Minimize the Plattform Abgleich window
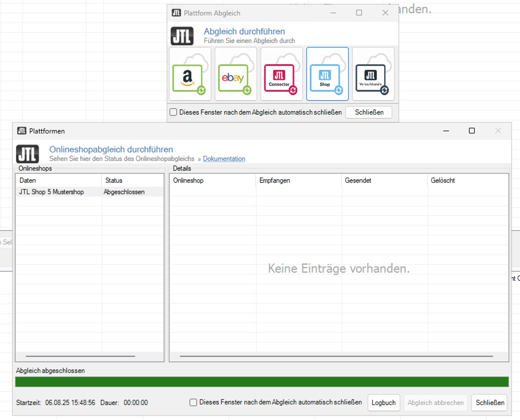Screen dimensions: 520x420 tap(333, 13)
